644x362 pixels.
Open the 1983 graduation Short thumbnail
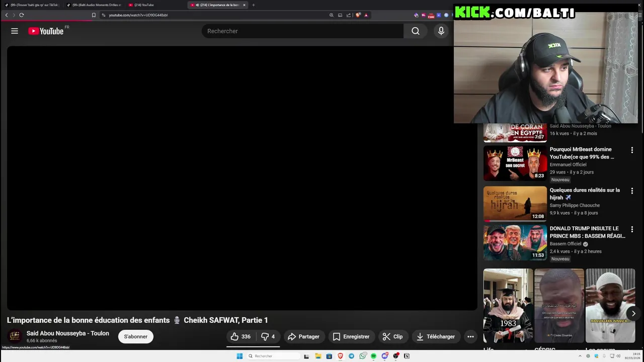508,306
